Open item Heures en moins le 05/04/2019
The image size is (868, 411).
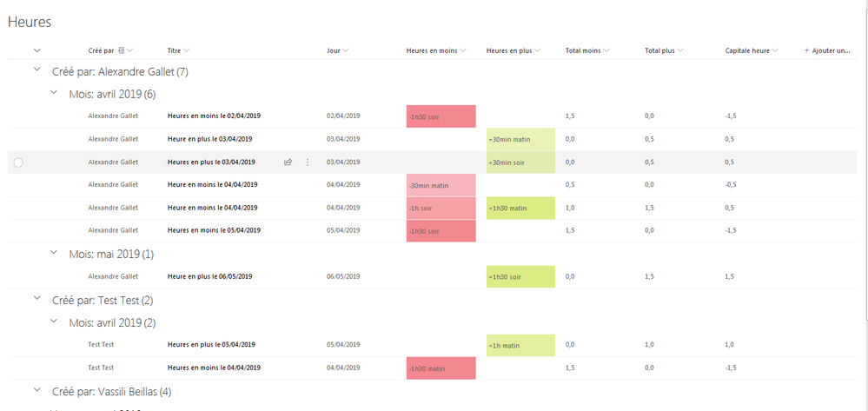click(x=214, y=230)
